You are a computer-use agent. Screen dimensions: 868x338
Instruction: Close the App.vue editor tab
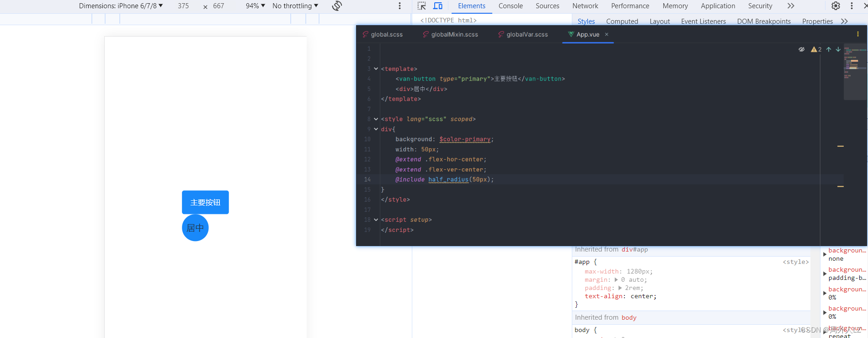pos(607,34)
